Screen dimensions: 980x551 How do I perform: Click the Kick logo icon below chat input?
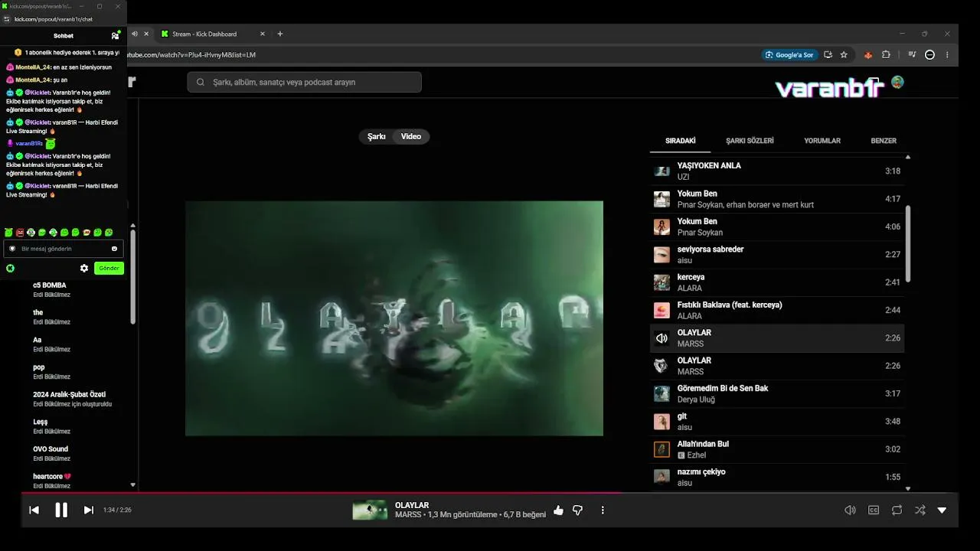(11, 269)
